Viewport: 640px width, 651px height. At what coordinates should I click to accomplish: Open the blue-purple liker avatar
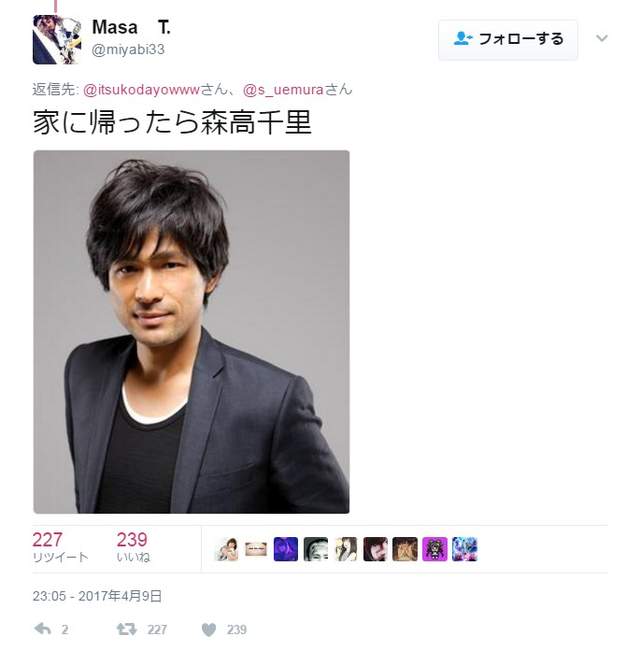click(286, 549)
